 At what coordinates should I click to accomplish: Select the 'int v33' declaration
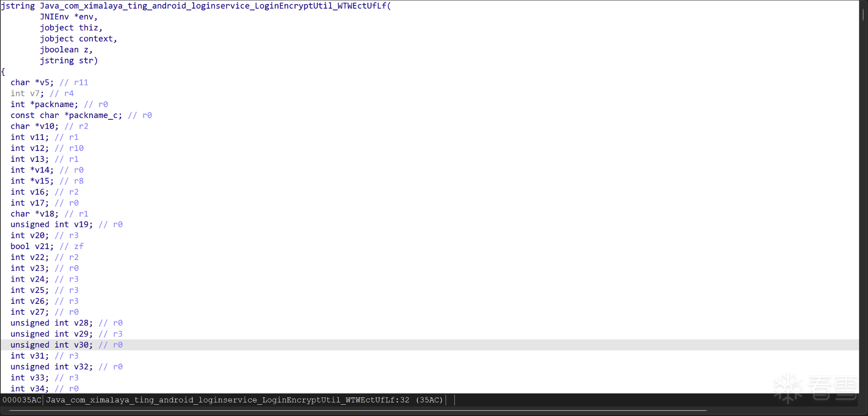(30, 378)
